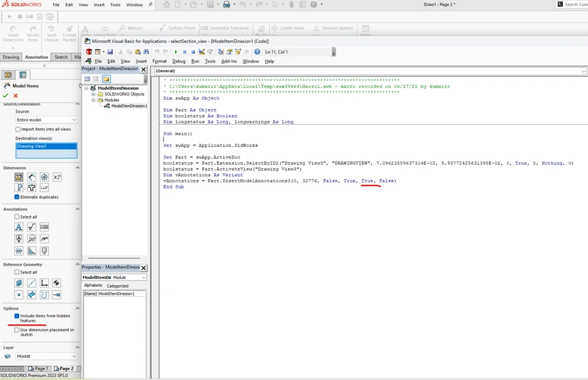Viewport: 588px width, 380px height.
Task: Open the Source dropdown showing Entire model
Action: (46, 119)
